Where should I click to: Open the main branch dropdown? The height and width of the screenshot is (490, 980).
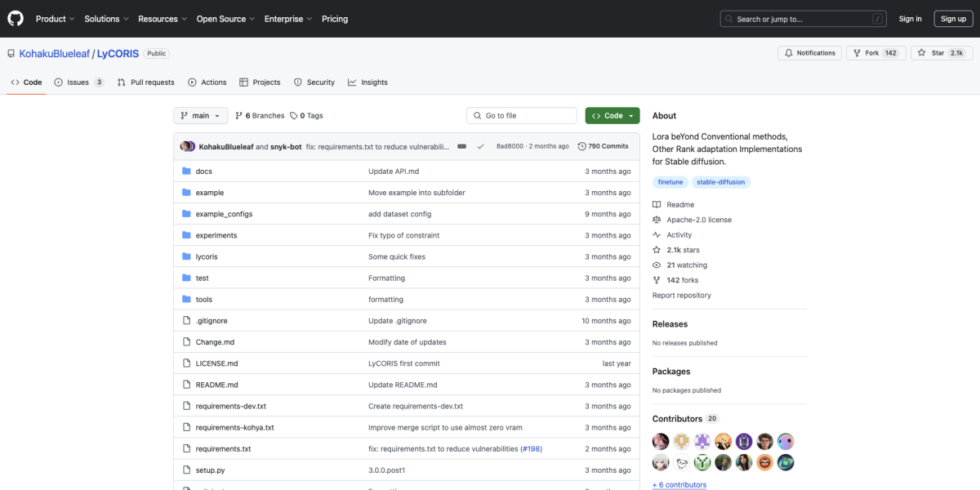click(x=199, y=116)
